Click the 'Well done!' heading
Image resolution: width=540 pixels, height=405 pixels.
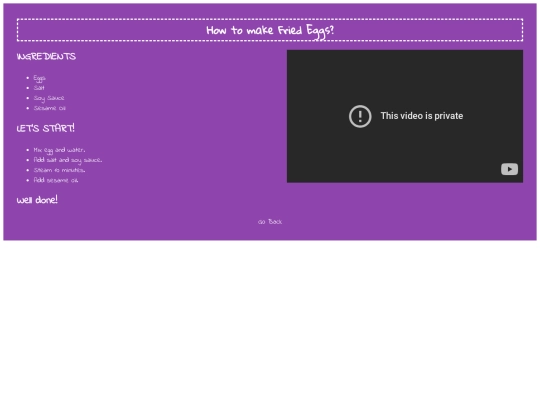pyautogui.click(x=37, y=200)
